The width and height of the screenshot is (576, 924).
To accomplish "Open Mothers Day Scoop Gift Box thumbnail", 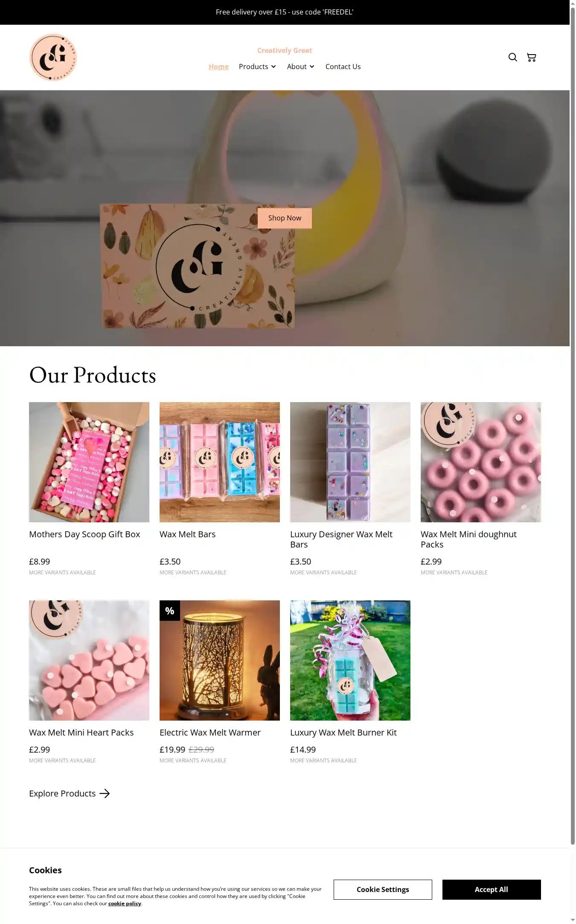I will pyautogui.click(x=89, y=462).
